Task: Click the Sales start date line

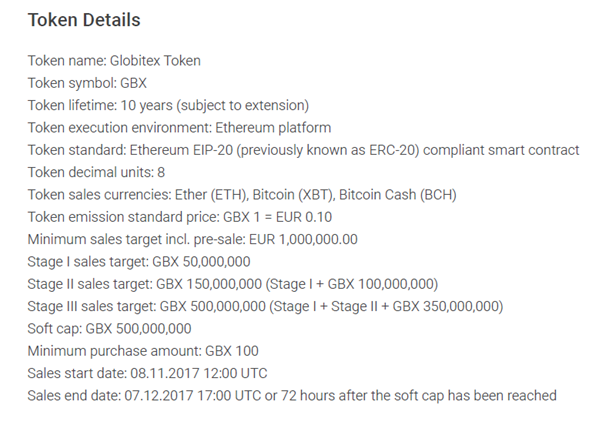Action: pyautogui.click(x=147, y=373)
